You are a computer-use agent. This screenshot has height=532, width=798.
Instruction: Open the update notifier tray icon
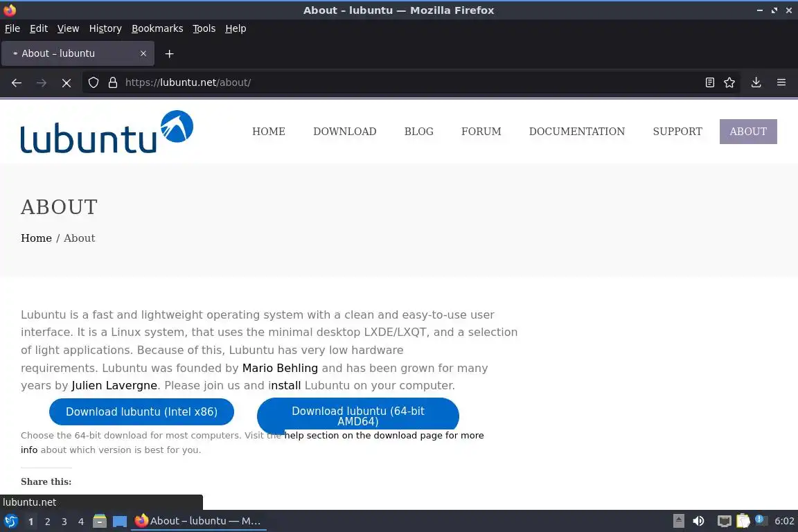click(x=761, y=520)
